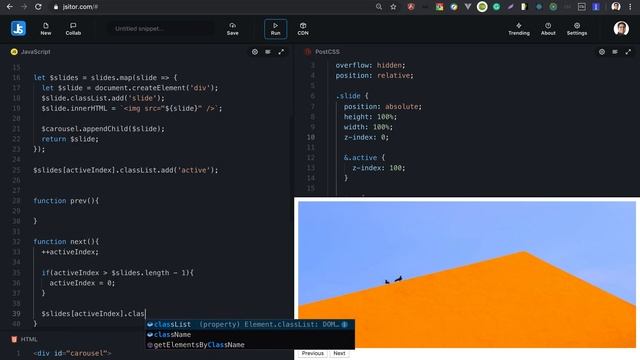Click the site lock padlock icon
The image size is (640, 360).
point(56,7)
